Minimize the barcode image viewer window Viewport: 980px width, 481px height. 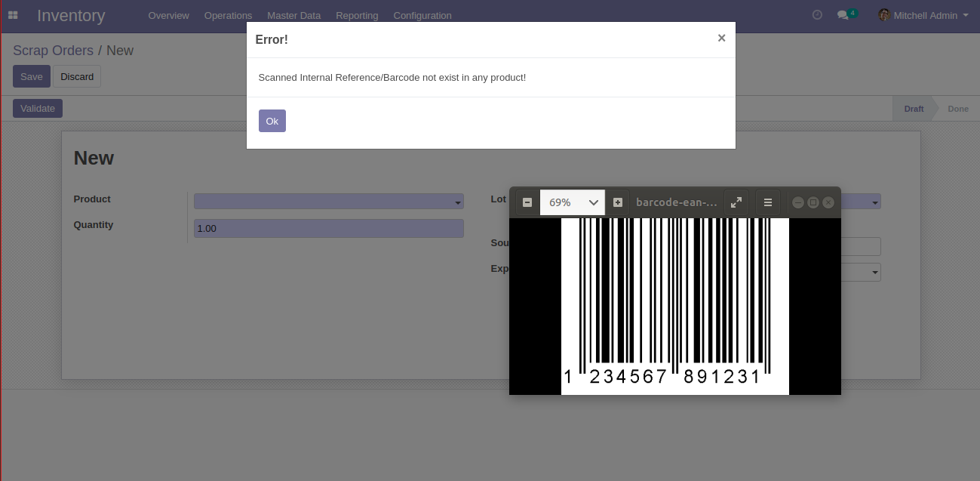pos(798,202)
